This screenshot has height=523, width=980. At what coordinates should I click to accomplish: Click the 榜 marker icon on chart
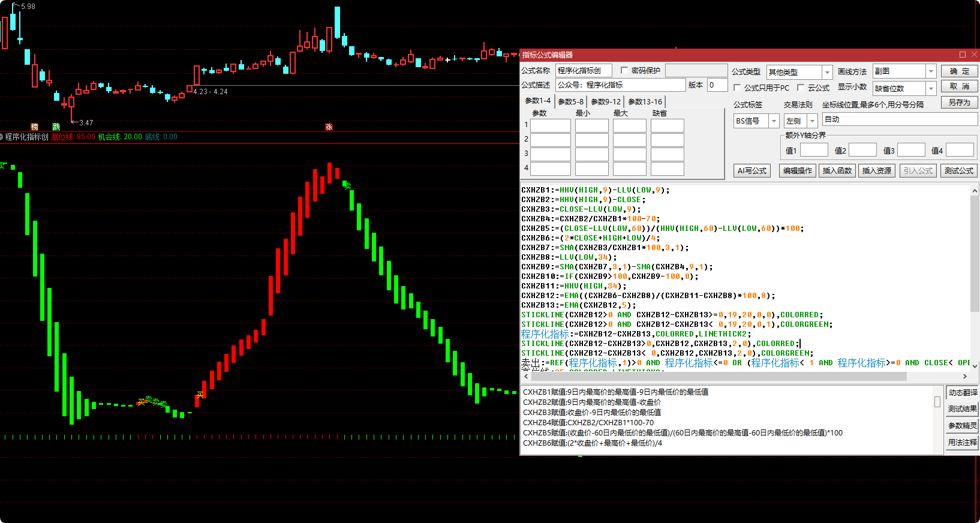(x=34, y=127)
